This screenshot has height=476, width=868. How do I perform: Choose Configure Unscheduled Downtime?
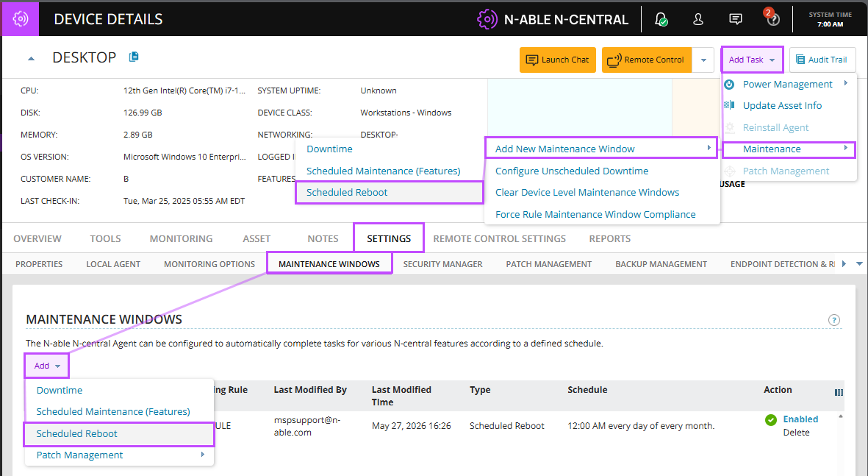(x=572, y=171)
